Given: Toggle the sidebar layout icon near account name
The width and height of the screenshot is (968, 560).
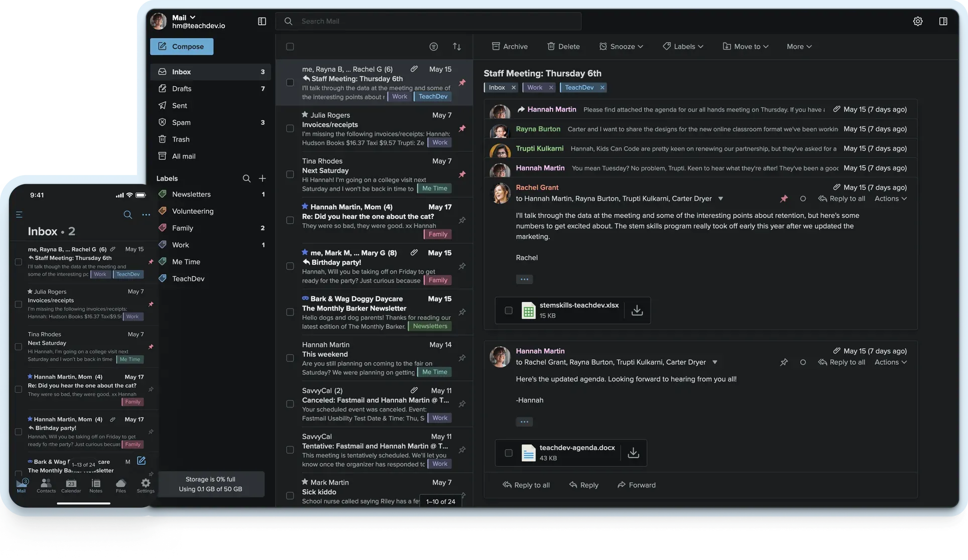Looking at the screenshot, I should click(262, 21).
